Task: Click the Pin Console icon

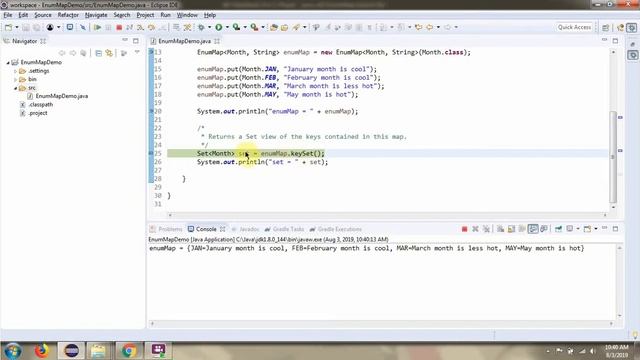Action: click(x=558, y=229)
